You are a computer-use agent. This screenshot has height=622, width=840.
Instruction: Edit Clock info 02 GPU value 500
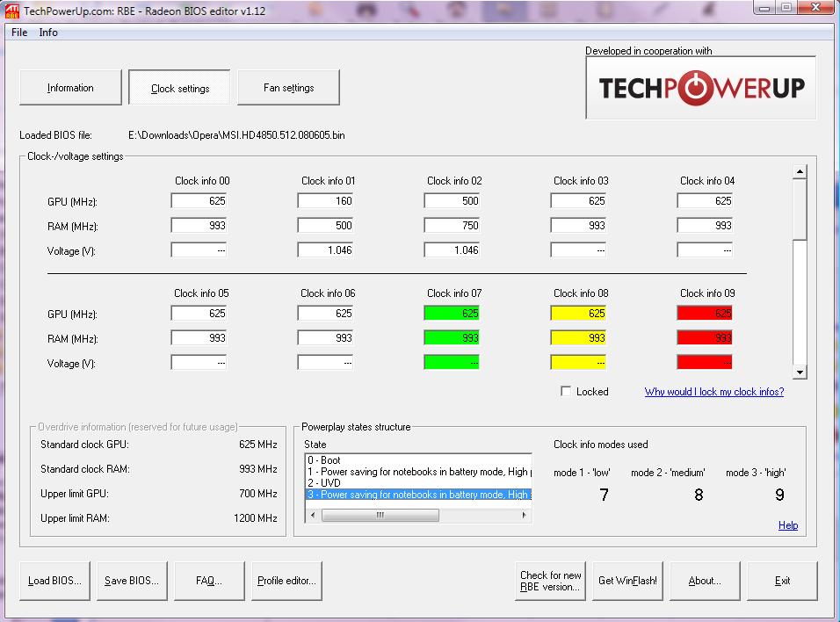[x=452, y=201]
